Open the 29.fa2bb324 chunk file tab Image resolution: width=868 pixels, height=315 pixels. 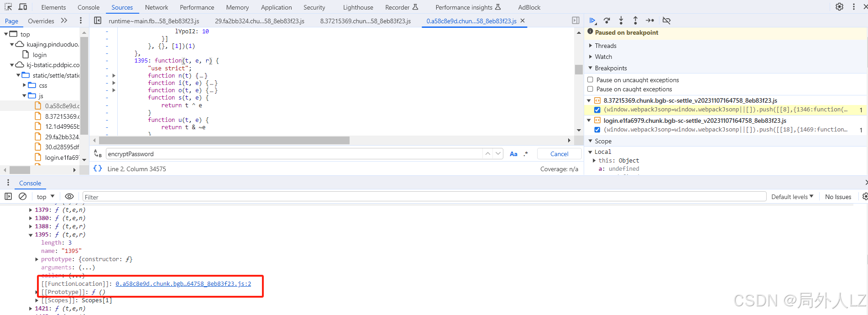tap(260, 21)
